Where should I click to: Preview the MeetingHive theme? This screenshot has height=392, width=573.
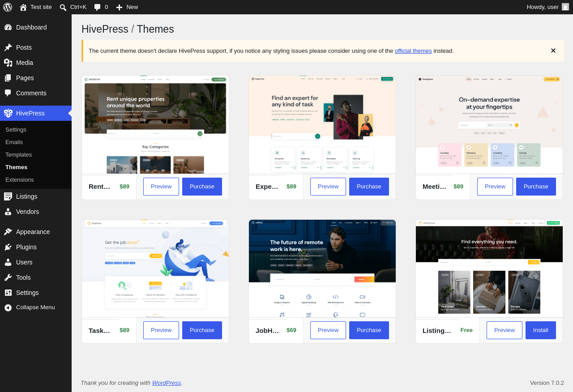coord(495,187)
